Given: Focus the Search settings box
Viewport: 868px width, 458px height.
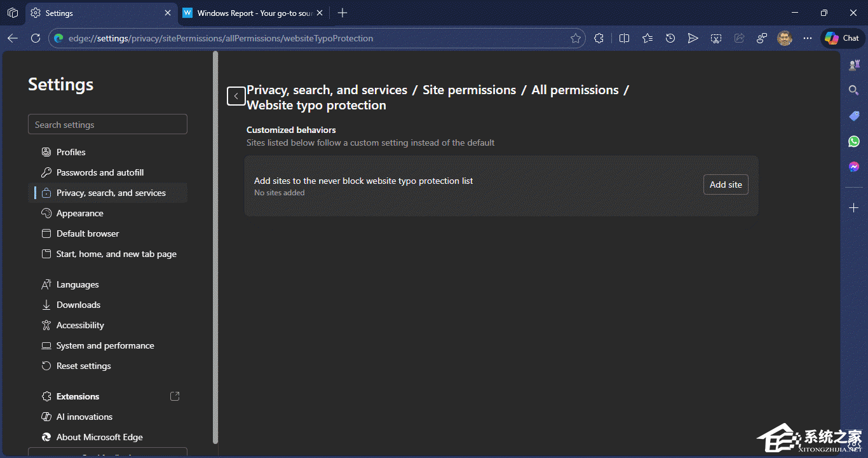Looking at the screenshot, I should [x=107, y=125].
